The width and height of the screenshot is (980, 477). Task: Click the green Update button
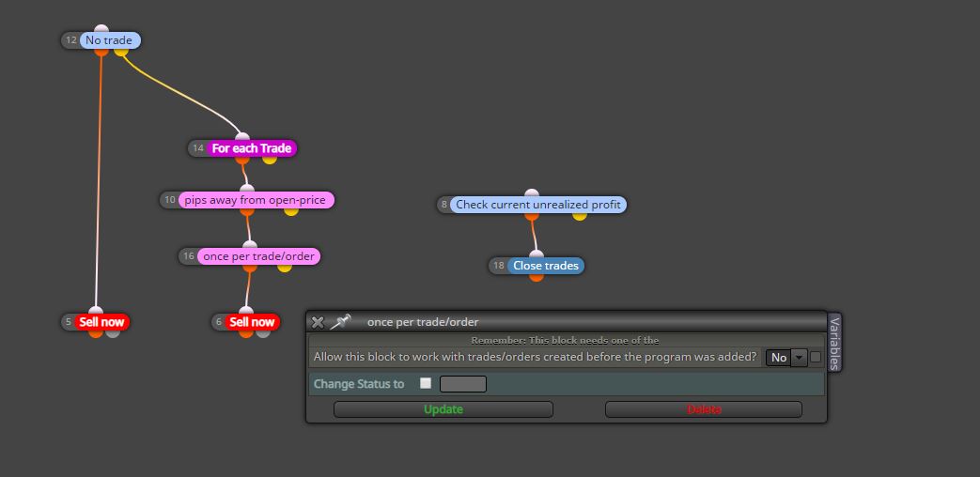(443, 409)
